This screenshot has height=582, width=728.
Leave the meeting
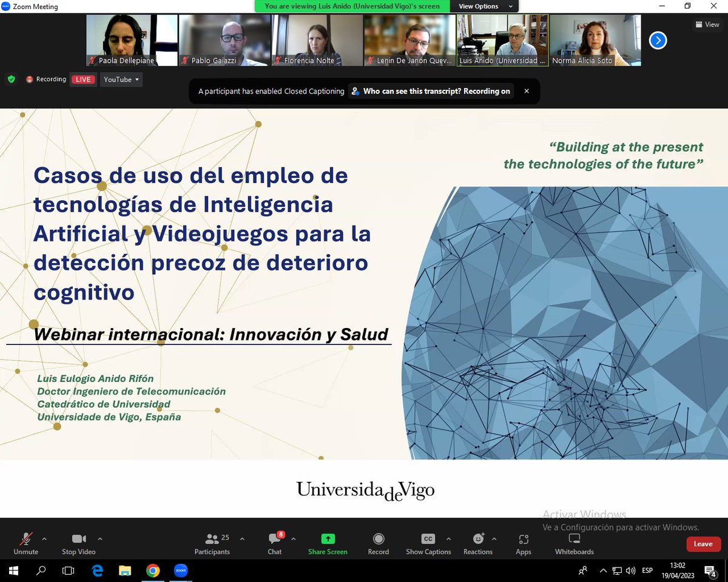click(x=703, y=544)
